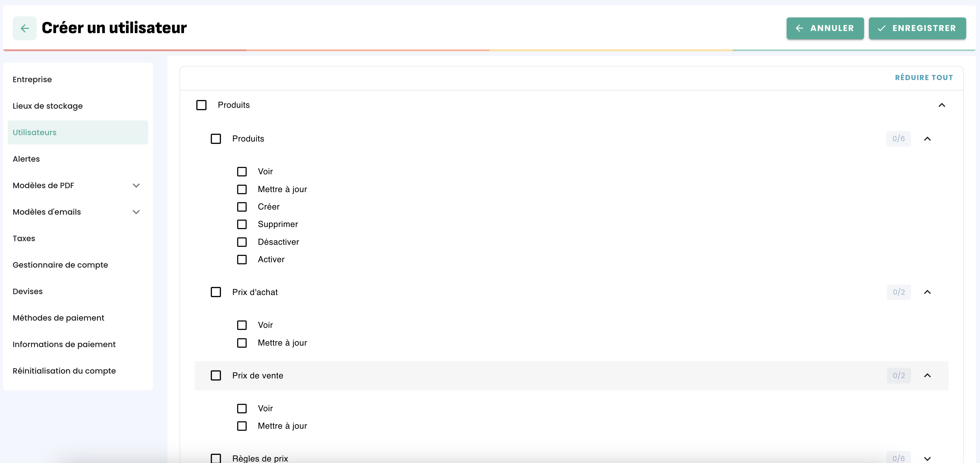Go to the Taxes settings page
The image size is (980, 463).
(23, 238)
